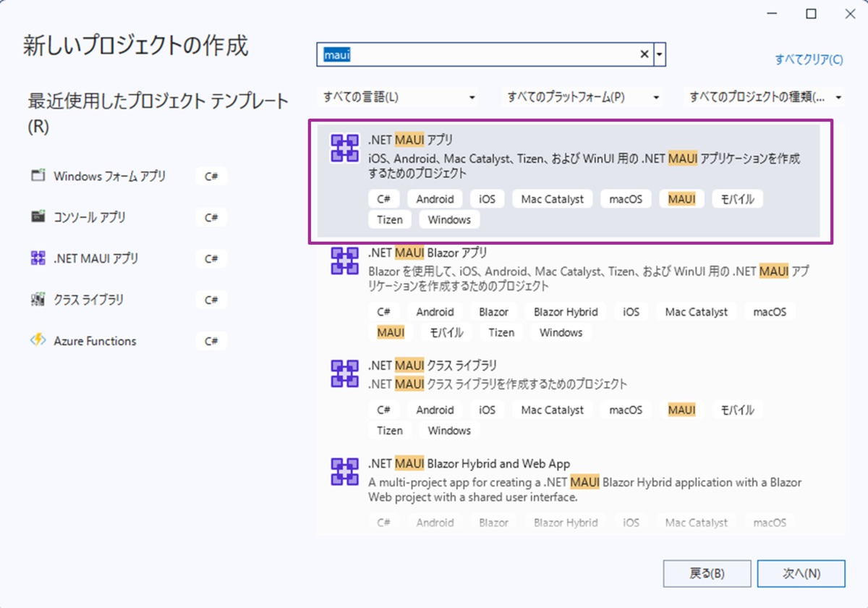Click Mac Catalyst tag on .NET MAUI アプリ
The image size is (868, 608).
point(553,199)
